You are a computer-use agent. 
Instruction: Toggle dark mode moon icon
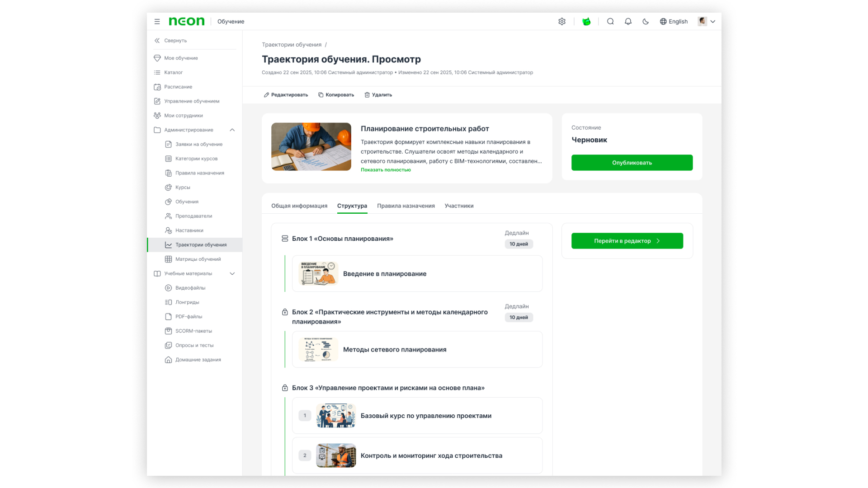[x=646, y=21]
